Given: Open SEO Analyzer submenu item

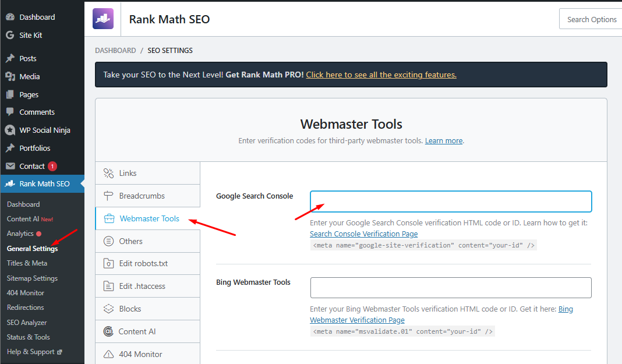Looking at the screenshot, I should tap(27, 323).
